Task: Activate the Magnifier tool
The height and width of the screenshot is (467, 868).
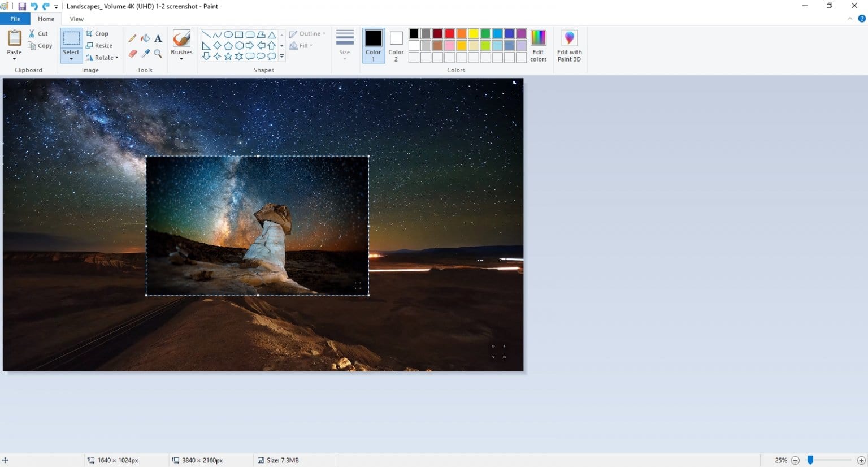Action: [158, 54]
